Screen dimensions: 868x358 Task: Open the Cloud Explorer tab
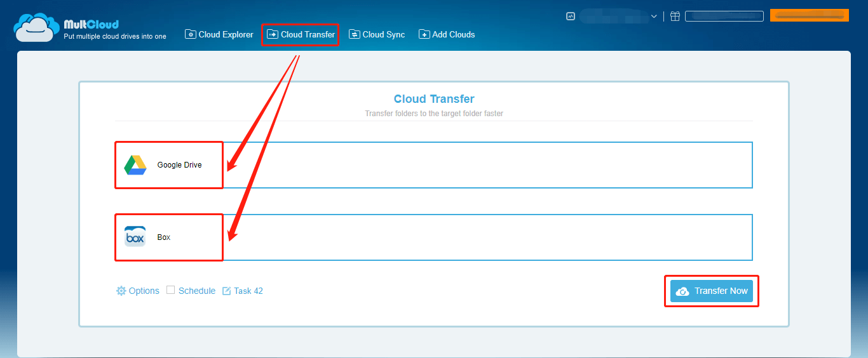point(219,34)
